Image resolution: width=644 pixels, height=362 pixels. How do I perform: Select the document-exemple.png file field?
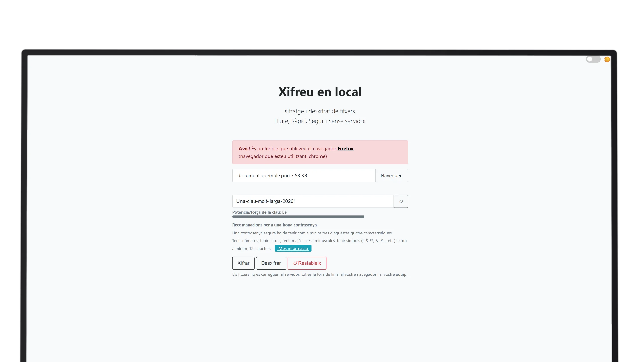[x=304, y=175]
